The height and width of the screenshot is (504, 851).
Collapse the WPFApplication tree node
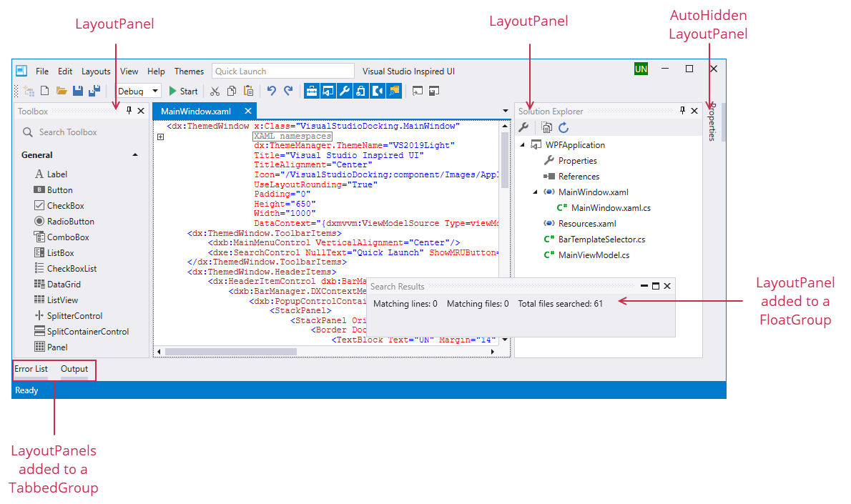[x=522, y=145]
